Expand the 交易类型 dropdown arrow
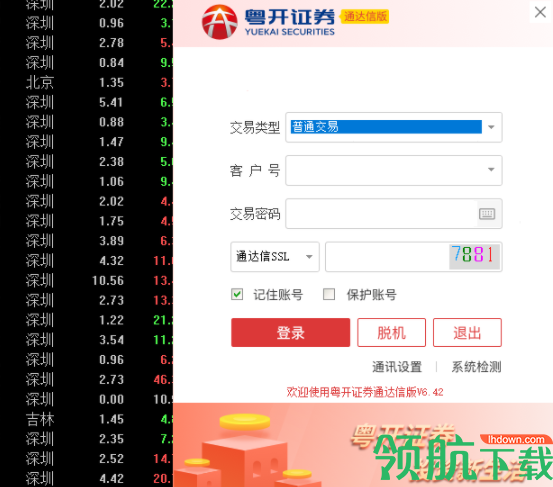Screen dimensions: 553x487 [x=491, y=127]
